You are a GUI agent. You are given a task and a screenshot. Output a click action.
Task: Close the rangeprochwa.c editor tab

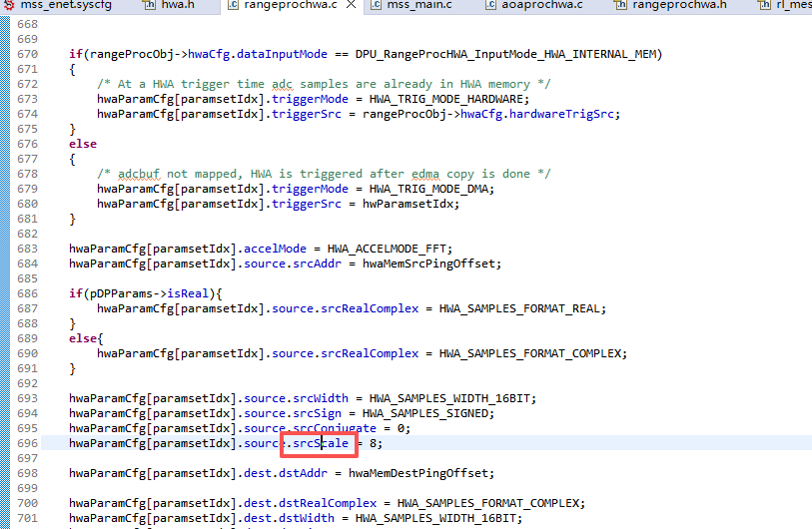tap(352, 5)
